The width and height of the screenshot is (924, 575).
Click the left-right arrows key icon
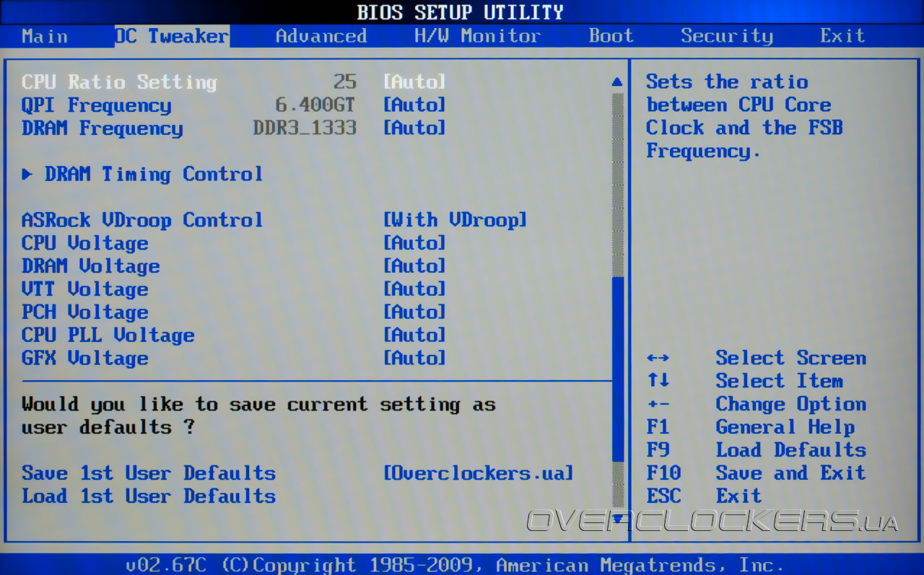tap(658, 359)
